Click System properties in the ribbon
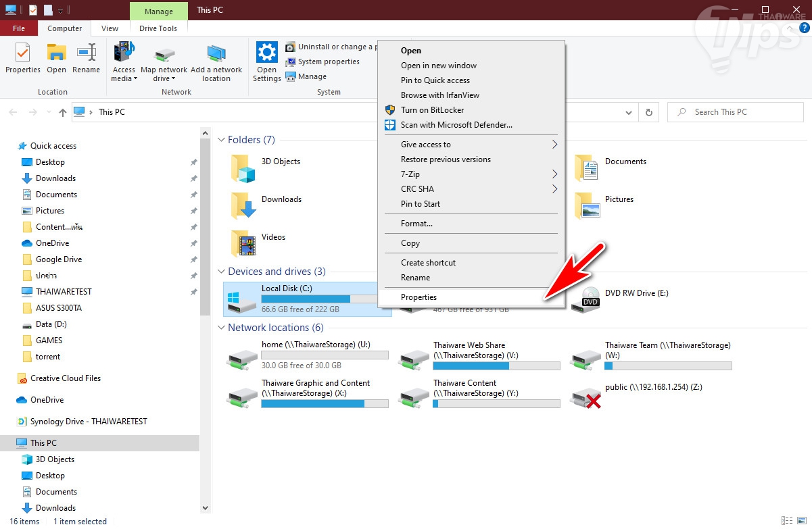 pos(323,61)
